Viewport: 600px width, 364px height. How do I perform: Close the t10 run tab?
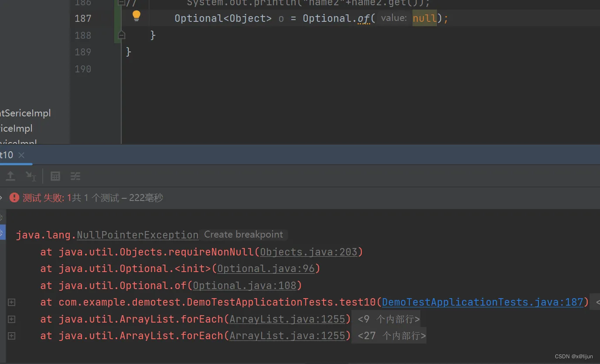click(21, 155)
